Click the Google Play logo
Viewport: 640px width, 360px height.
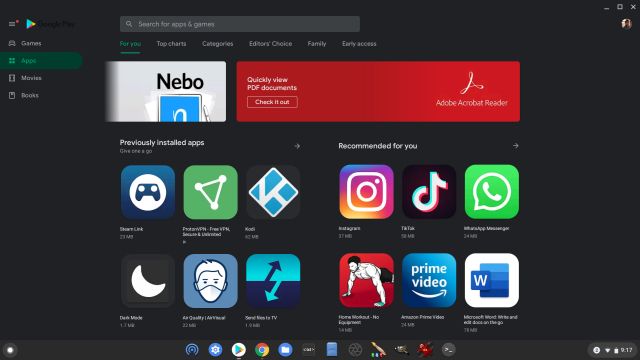(x=51, y=24)
